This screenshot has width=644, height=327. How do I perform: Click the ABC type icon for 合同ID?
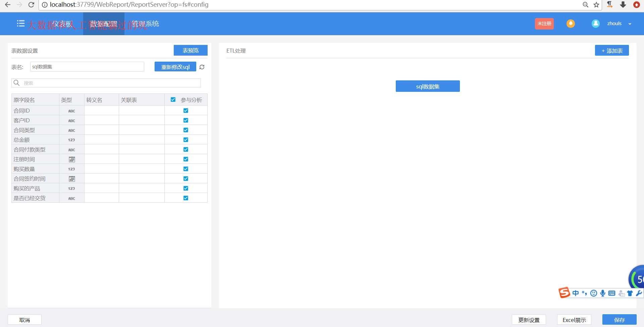pos(72,111)
